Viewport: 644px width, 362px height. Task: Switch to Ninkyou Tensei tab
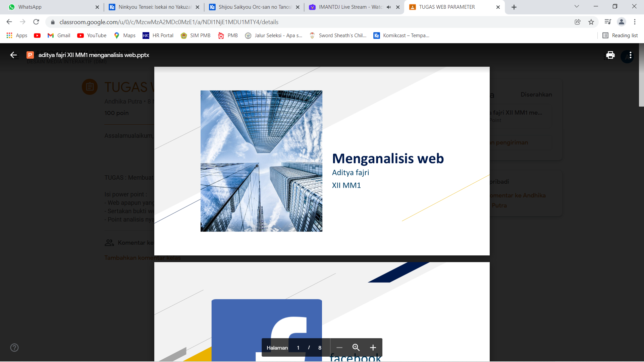[x=154, y=7]
